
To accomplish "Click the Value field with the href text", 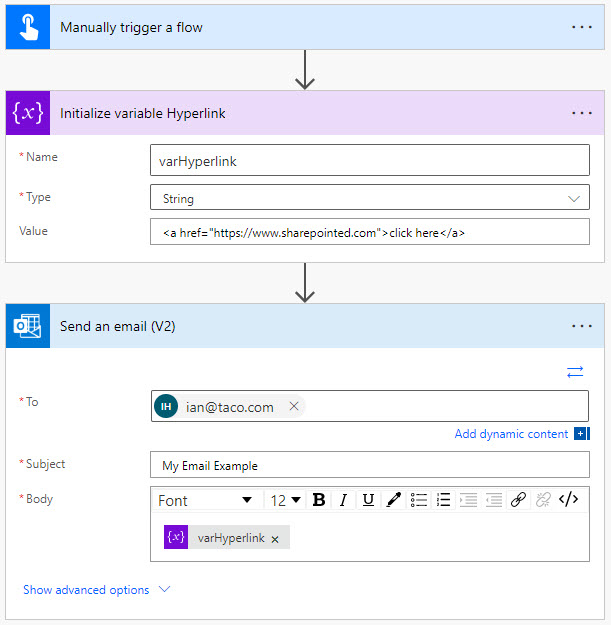I will click(x=369, y=232).
